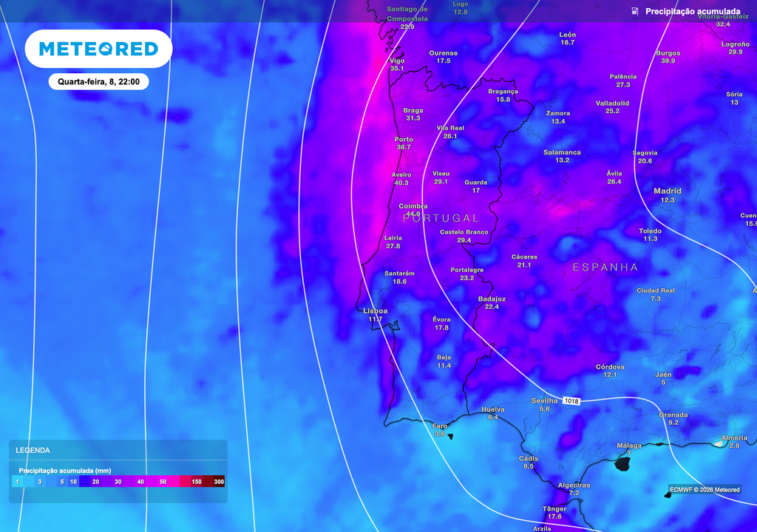The width and height of the screenshot is (757, 532).
Task: Click the Quarta-feira, 8, 22:00 date label
Action: (98, 82)
